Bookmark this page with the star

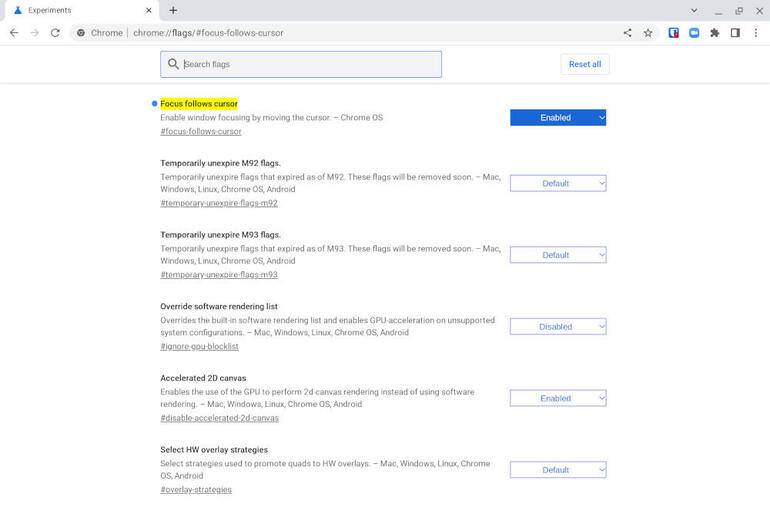(648, 33)
